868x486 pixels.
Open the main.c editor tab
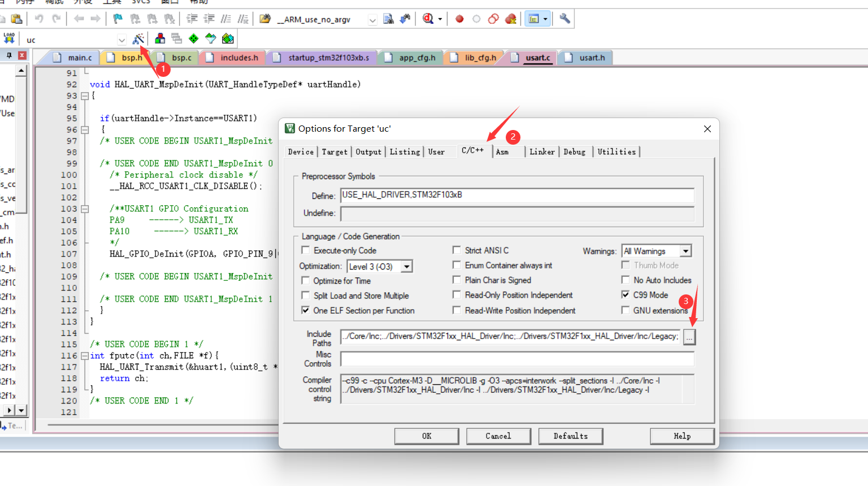tap(75, 58)
